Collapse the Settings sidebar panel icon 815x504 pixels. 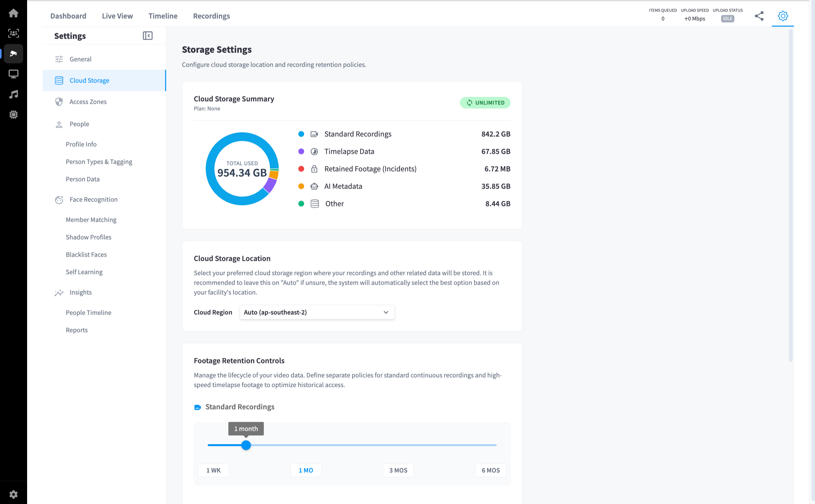pyautogui.click(x=148, y=36)
